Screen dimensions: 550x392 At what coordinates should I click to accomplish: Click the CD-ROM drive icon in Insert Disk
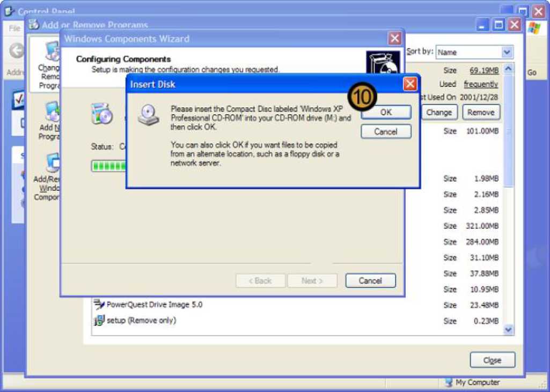(x=149, y=116)
